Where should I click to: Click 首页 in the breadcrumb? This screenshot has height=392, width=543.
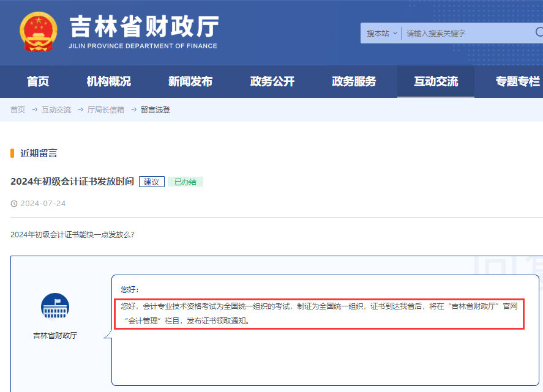coord(18,109)
